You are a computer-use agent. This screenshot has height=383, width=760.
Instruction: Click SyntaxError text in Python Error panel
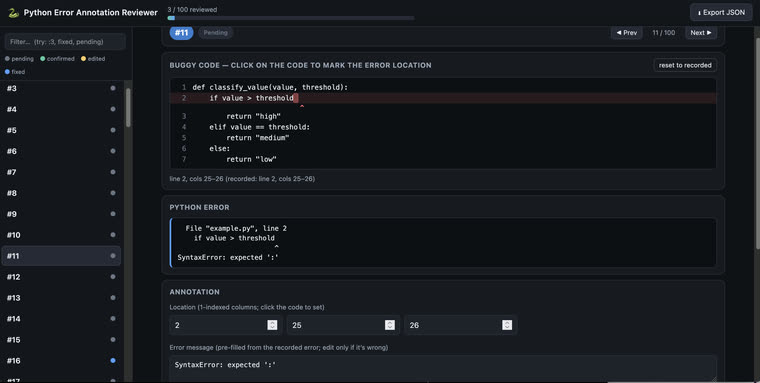click(228, 257)
